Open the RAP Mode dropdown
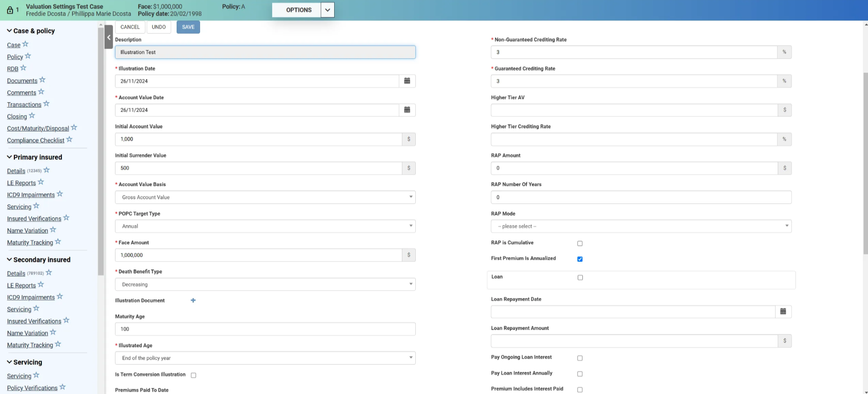This screenshot has height=394, width=868. tap(641, 226)
